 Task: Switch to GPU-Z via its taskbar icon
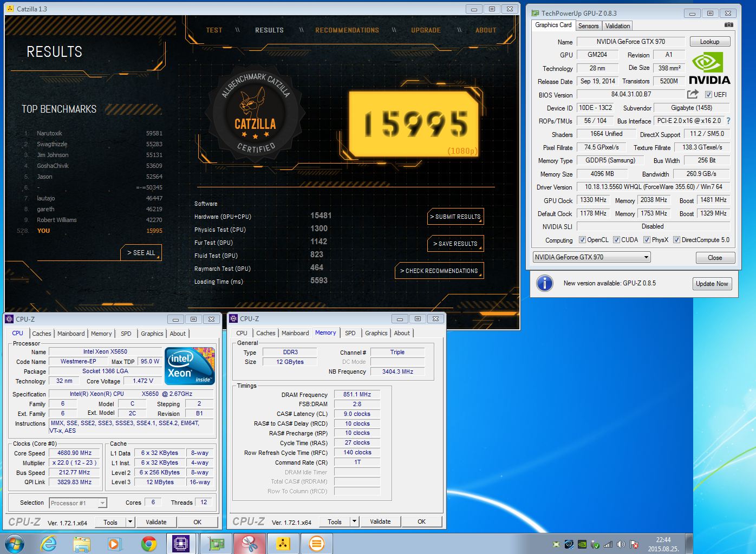click(x=216, y=544)
